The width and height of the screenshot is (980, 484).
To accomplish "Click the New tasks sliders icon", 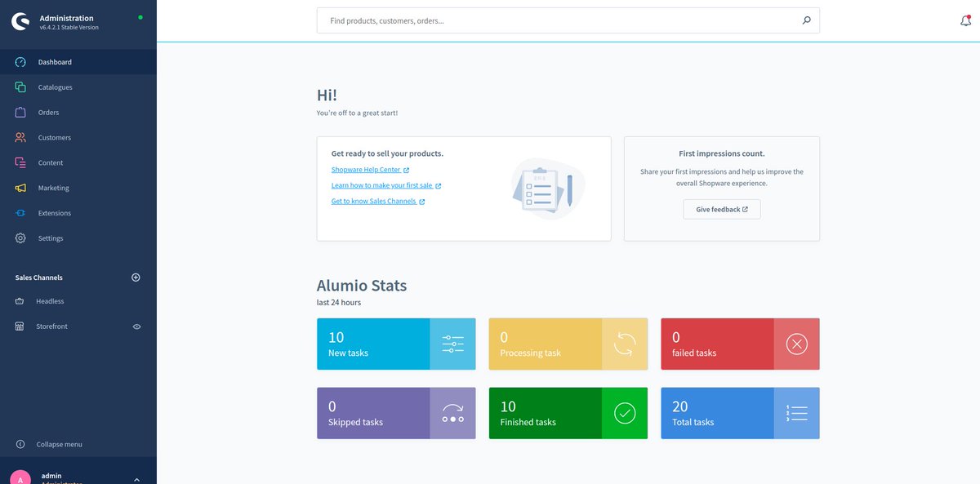I will (x=453, y=344).
